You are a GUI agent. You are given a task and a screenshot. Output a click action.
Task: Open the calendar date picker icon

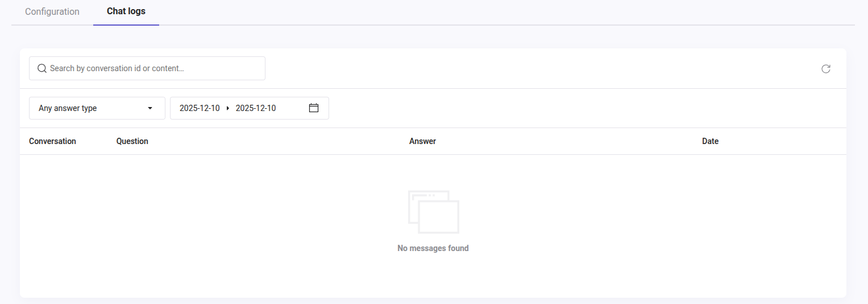314,108
